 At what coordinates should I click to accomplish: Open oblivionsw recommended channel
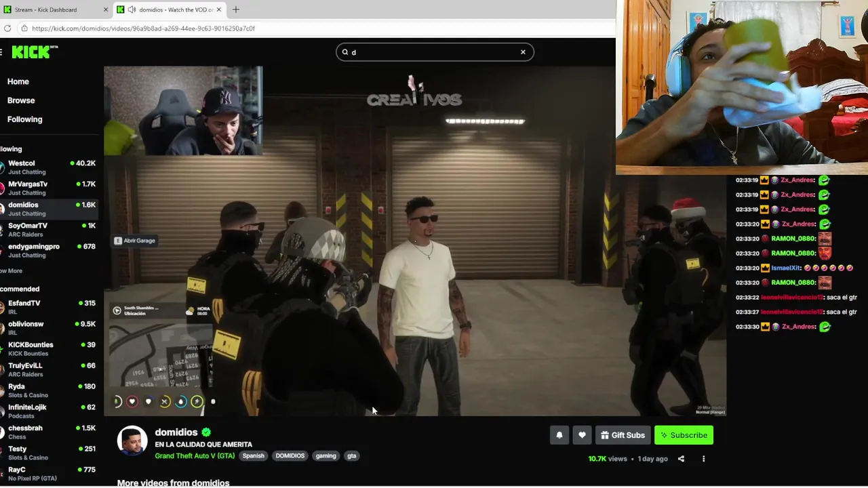[49, 328]
